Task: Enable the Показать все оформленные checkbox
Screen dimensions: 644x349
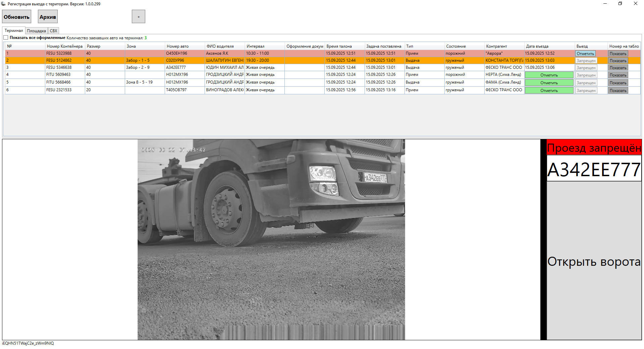Action: point(6,38)
